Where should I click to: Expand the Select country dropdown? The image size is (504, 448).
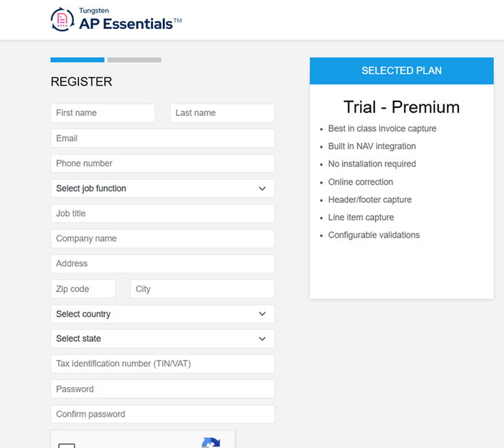pyautogui.click(x=163, y=314)
